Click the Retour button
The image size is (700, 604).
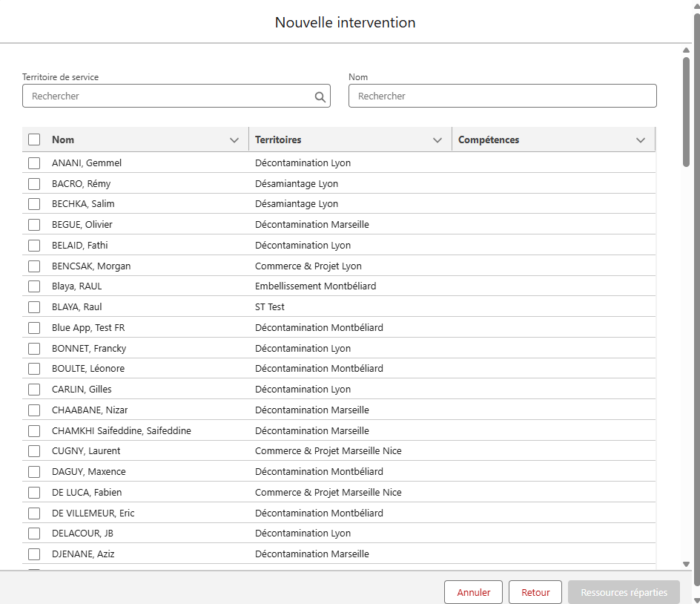(x=535, y=592)
